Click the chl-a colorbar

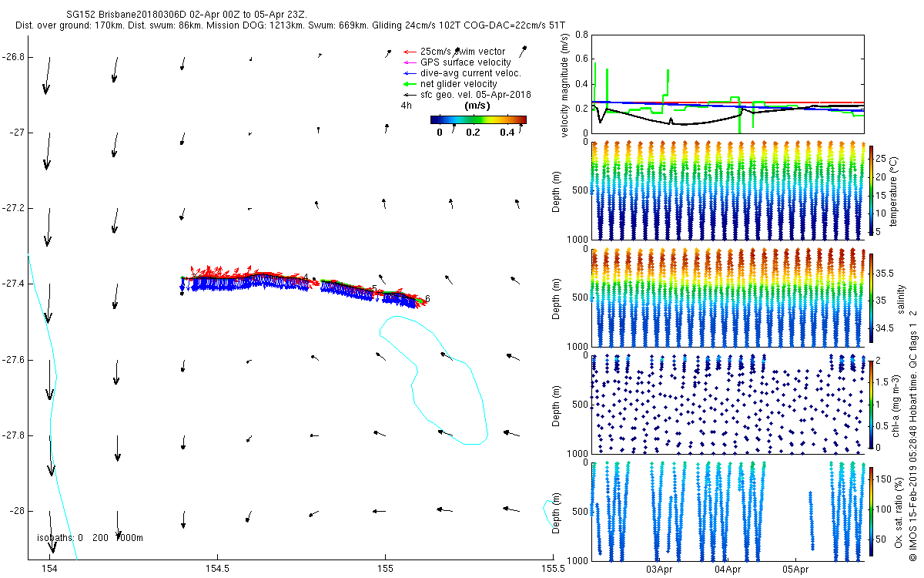click(871, 404)
